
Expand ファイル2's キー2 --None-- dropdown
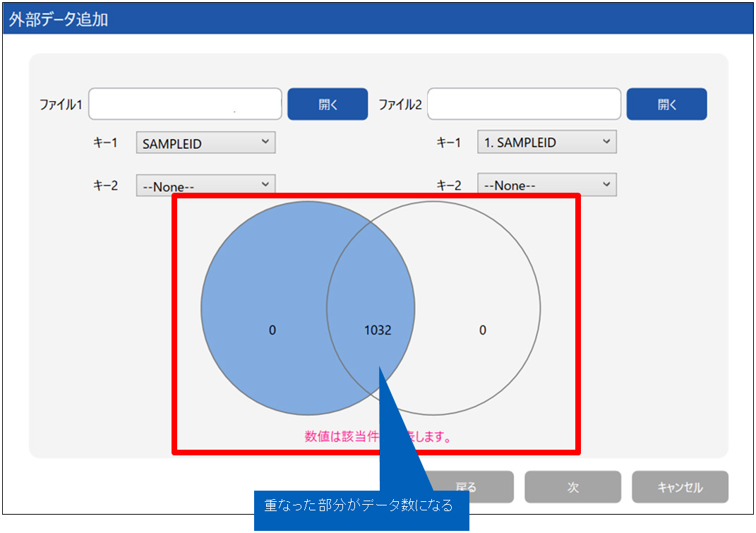[546, 186]
